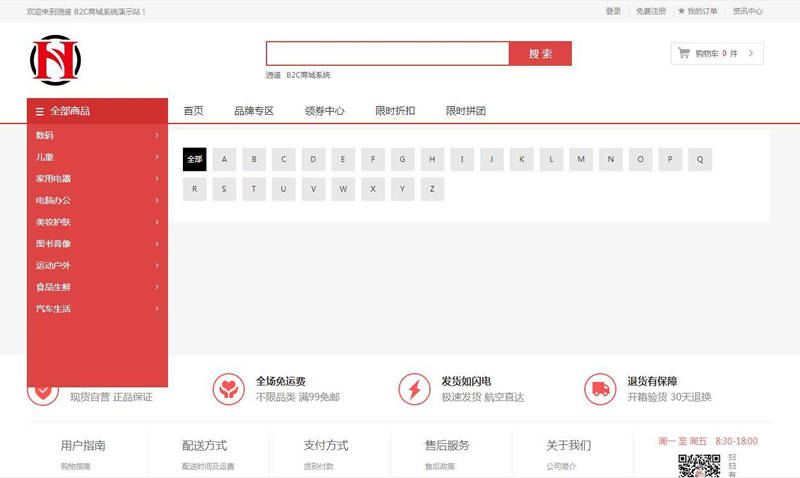
Task: Filter brands by letter P
Action: 670,159
